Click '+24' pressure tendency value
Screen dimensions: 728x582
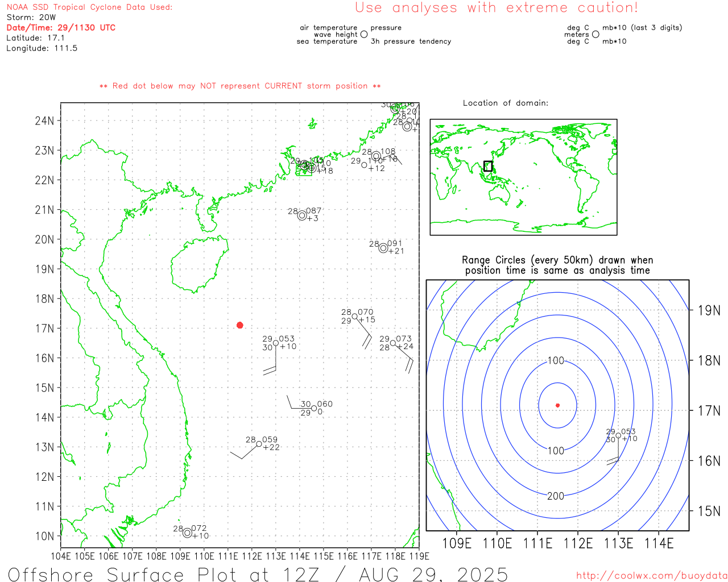pyautogui.click(x=405, y=346)
